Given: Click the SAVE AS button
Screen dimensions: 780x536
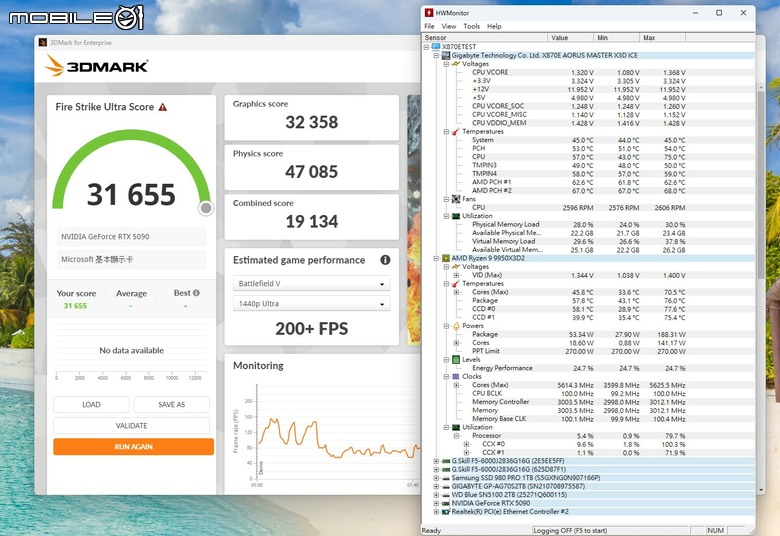Looking at the screenshot, I should tap(172, 405).
